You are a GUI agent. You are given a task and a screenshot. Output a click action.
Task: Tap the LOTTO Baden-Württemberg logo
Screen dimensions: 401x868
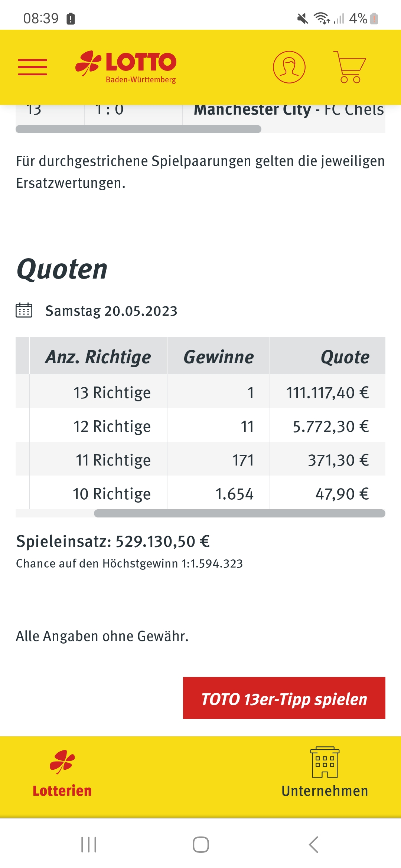click(126, 67)
